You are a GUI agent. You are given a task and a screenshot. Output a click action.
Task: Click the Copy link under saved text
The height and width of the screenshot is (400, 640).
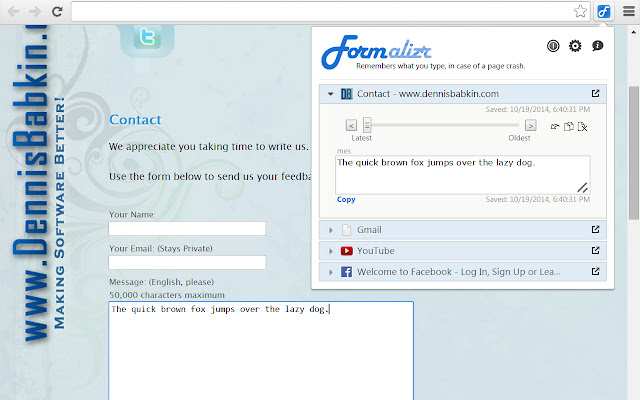click(x=346, y=200)
